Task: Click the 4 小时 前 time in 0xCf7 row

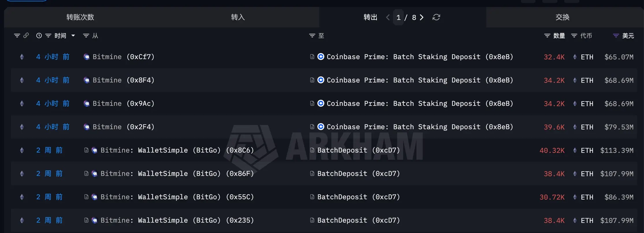Action: [x=53, y=57]
